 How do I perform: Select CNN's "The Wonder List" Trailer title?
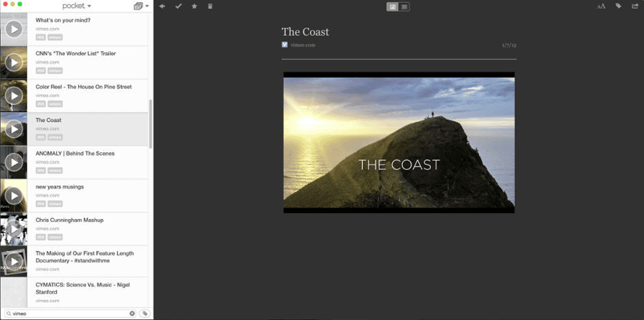click(75, 53)
